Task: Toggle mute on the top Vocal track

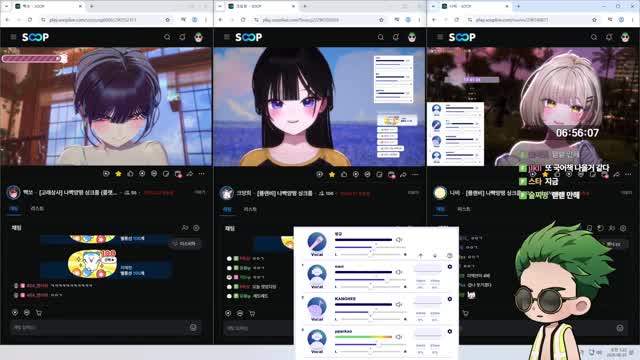Action: 399,240
